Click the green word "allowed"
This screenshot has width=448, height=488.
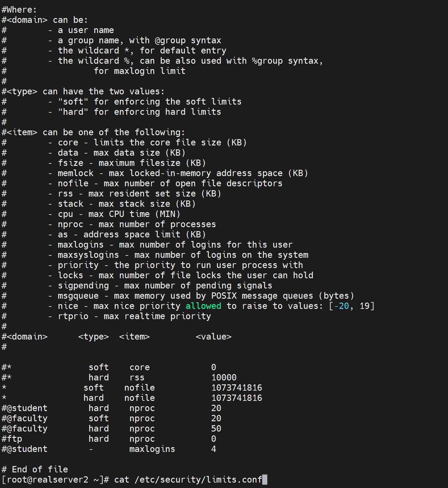[x=203, y=306]
